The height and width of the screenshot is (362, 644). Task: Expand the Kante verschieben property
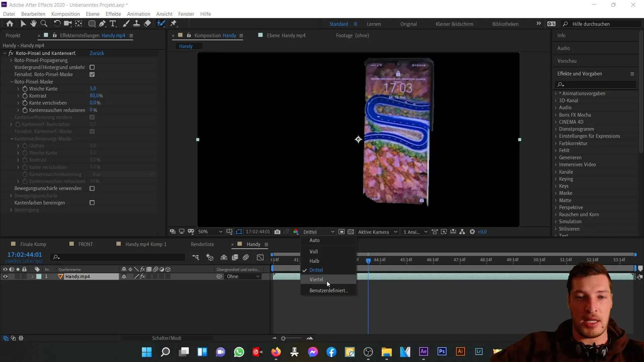(18, 103)
